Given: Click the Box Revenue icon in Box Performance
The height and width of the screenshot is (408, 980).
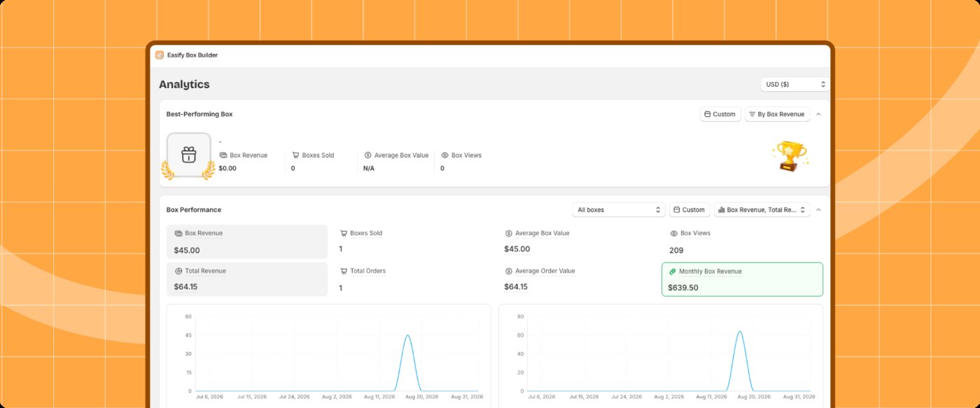Looking at the screenshot, I should [178, 233].
